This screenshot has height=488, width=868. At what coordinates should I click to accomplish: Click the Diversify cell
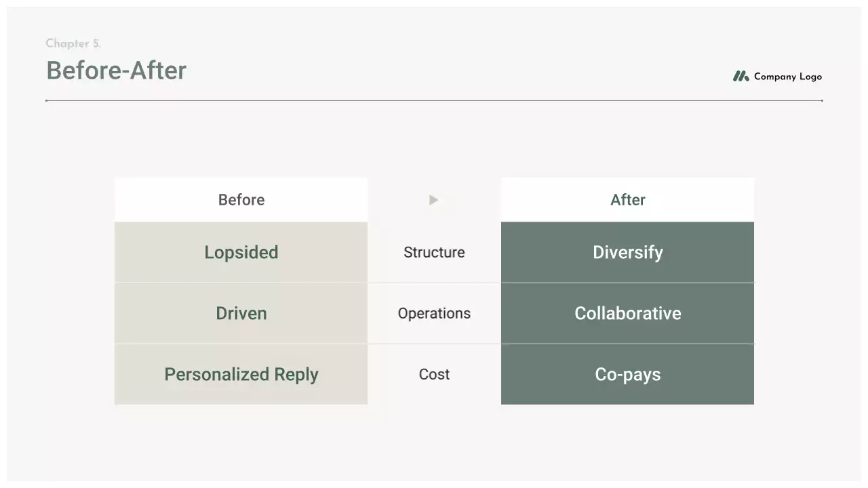[x=627, y=252]
